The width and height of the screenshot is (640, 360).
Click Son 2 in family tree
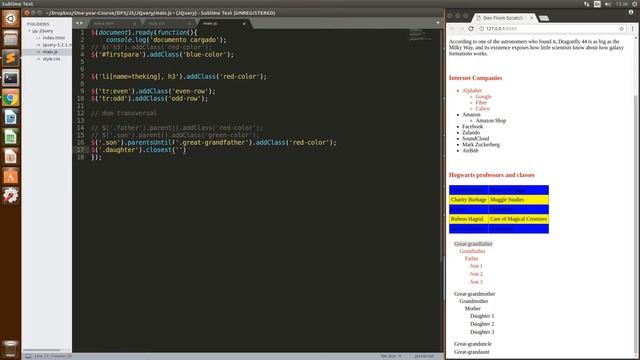pyautogui.click(x=476, y=274)
